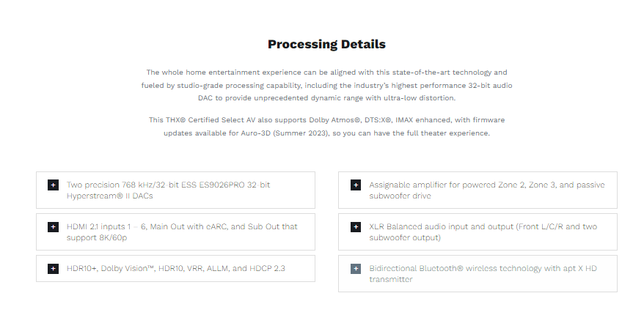This screenshot has width=644, height=315.
Task: Click the THX Certified Select AV text
Action: (x=194, y=119)
